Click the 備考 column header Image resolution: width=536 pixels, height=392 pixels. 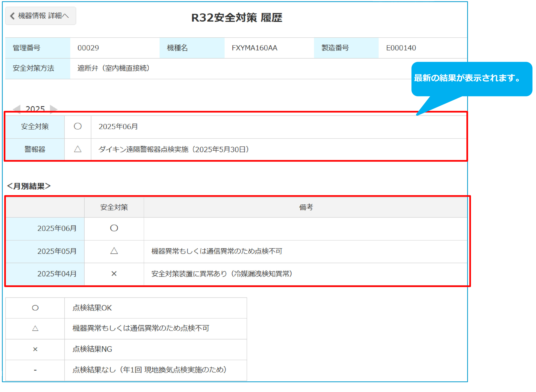click(x=306, y=207)
